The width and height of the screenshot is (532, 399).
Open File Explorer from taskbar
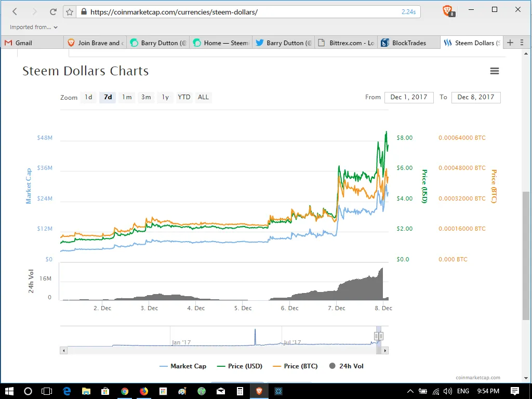(x=86, y=391)
